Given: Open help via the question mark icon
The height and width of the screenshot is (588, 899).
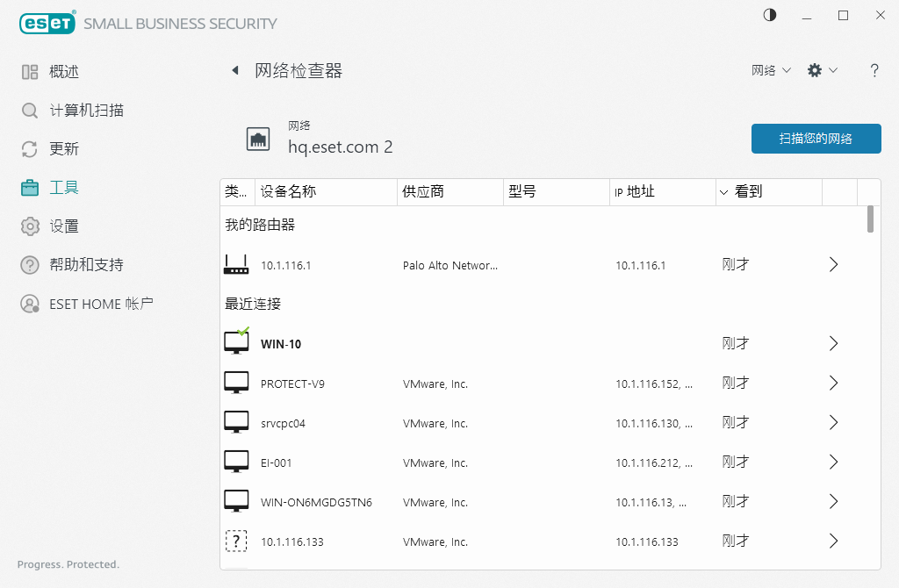Looking at the screenshot, I should coord(874,71).
